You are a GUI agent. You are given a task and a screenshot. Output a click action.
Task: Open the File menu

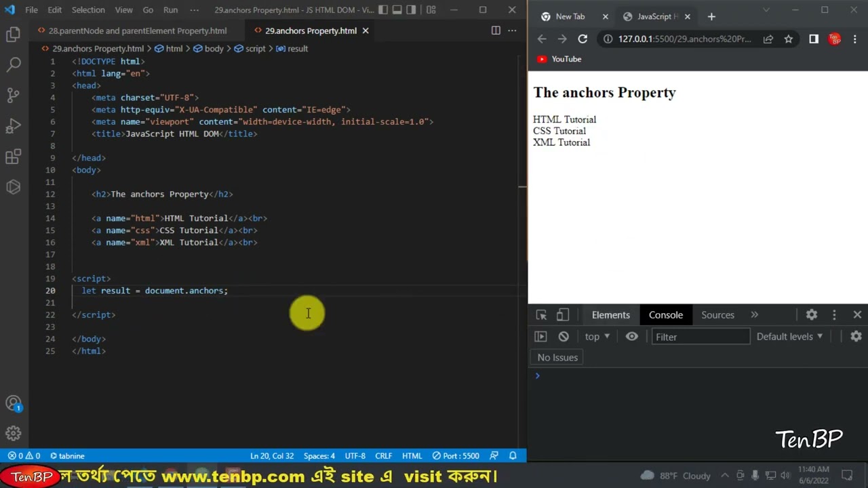32,10
